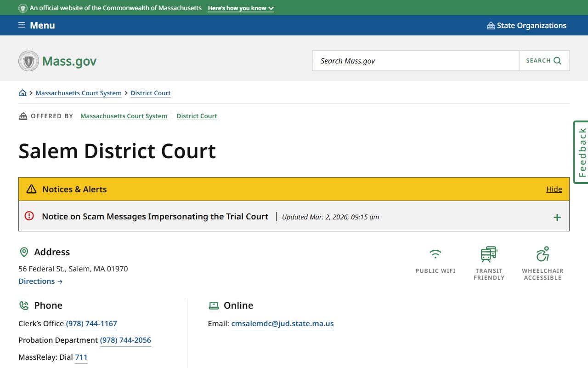This screenshot has height=368, width=588.
Task: Click the Online laptop icon
Action: (214, 305)
